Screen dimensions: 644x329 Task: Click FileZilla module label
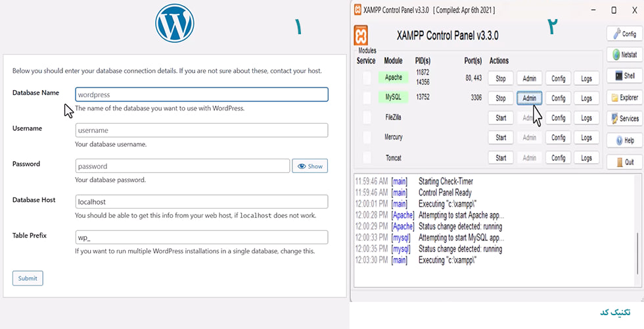(x=394, y=118)
